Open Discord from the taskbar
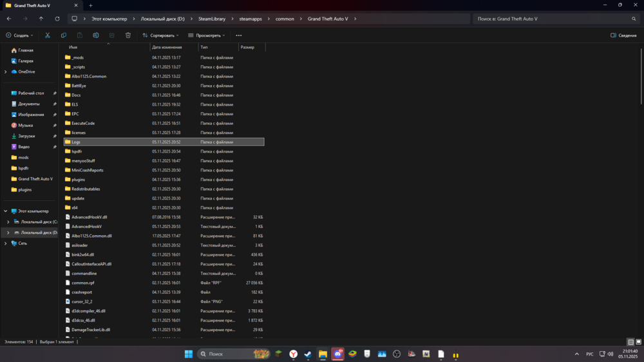This screenshot has width=644, height=362. click(338, 354)
